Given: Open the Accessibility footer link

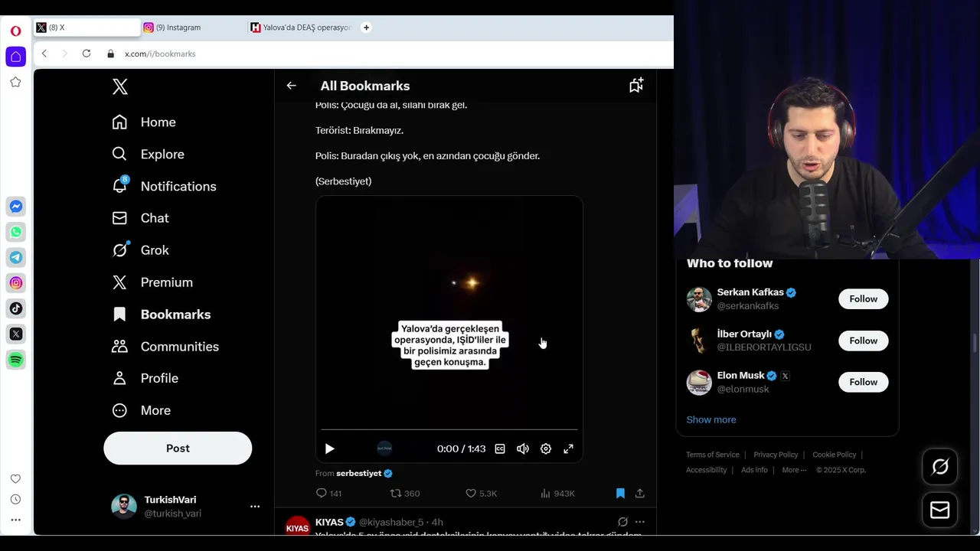Looking at the screenshot, I should pos(706,470).
